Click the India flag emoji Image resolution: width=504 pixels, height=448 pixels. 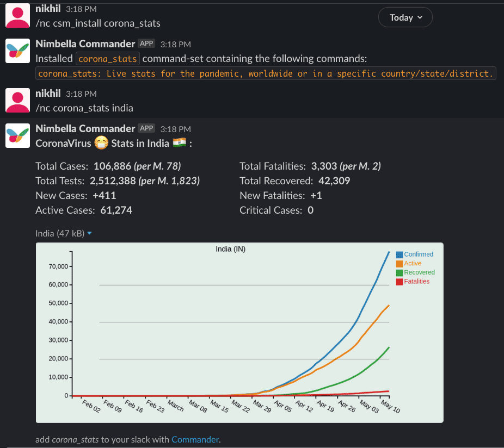[x=179, y=144]
